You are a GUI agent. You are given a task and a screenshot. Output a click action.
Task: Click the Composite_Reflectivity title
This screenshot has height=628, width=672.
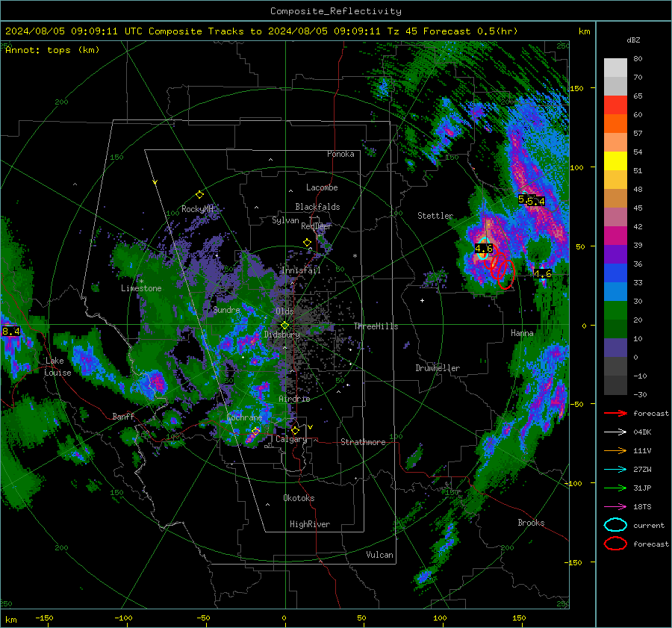click(x=336, y=11)
